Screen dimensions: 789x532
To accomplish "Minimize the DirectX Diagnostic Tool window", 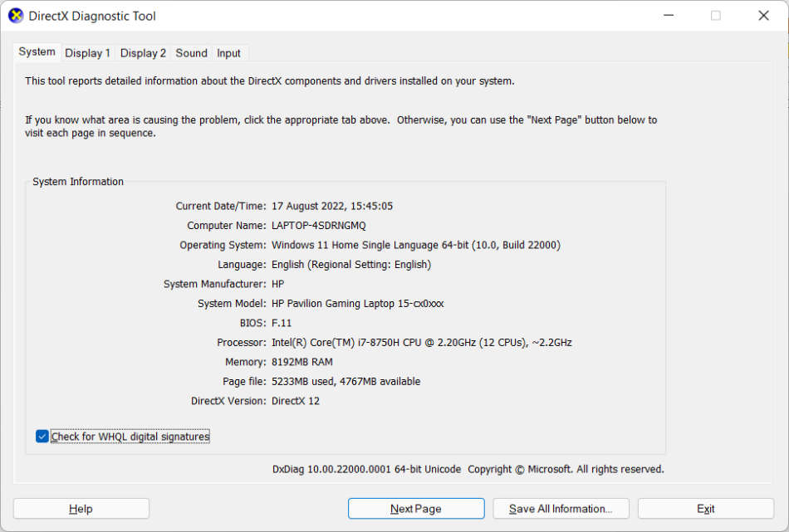I will tap(668, 16).
